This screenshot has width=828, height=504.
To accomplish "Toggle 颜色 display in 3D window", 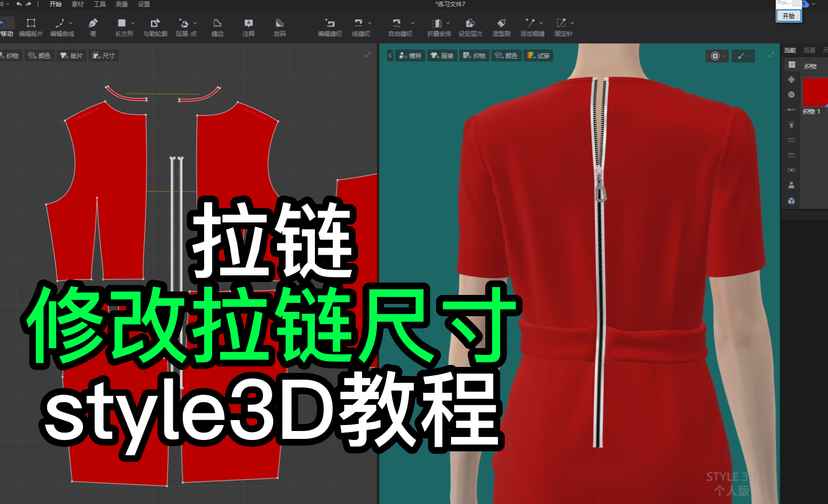I will click(x=506, y=56).
